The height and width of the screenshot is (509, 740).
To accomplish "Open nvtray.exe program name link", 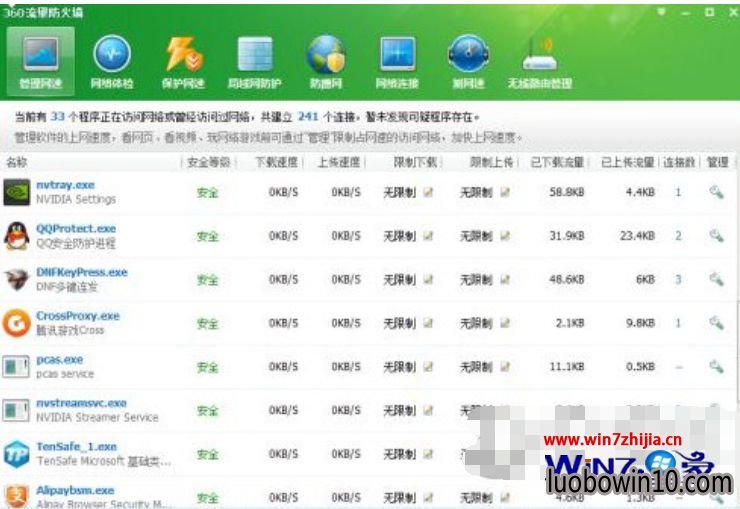I will pos(66,185).
